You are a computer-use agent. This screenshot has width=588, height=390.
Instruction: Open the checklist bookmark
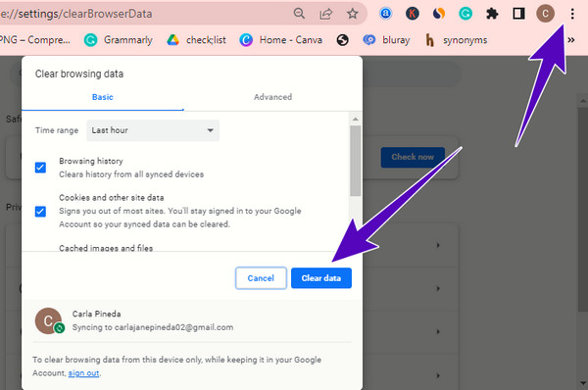click(197, 40)
